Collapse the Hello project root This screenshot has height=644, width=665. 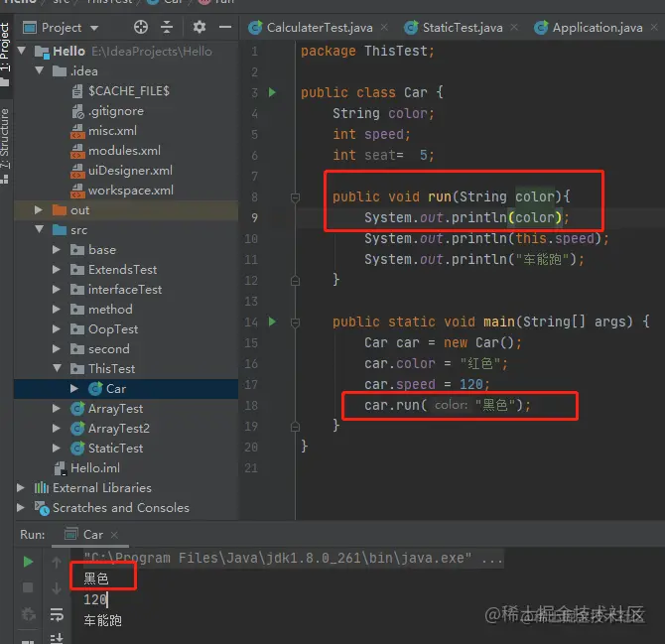click(x=22, y=52)
